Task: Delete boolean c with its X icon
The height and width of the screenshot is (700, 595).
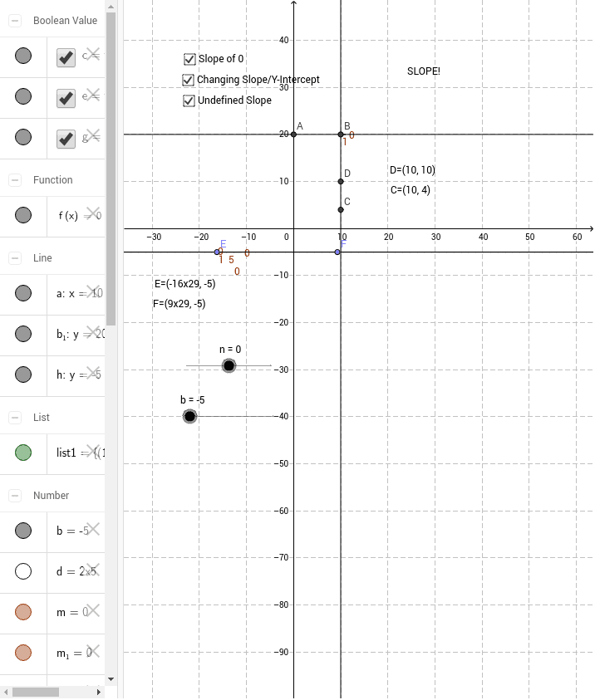Action: [93, 54]
